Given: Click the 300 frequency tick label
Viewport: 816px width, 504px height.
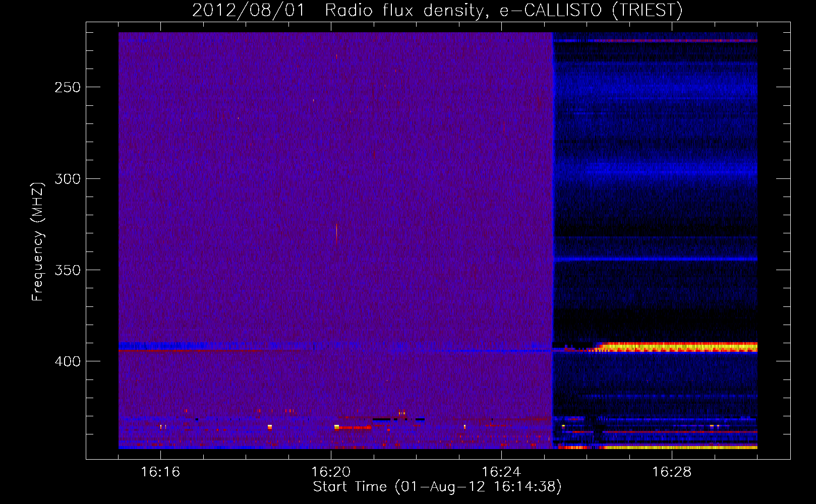Looking at the screenshot, I should tap(68, 179).
